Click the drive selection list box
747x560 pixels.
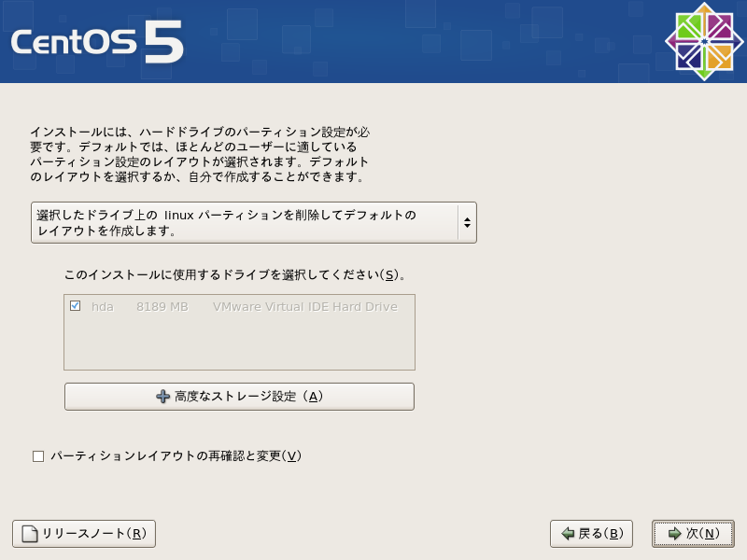(x=239, y=332)
